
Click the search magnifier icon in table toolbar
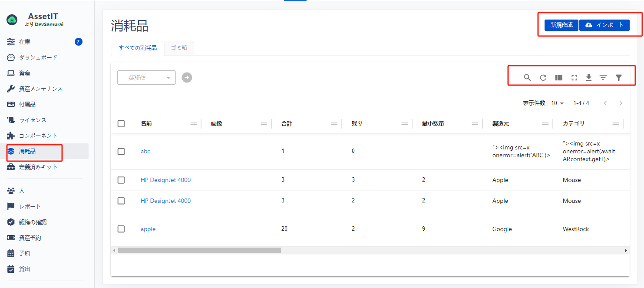coord(527,78)
